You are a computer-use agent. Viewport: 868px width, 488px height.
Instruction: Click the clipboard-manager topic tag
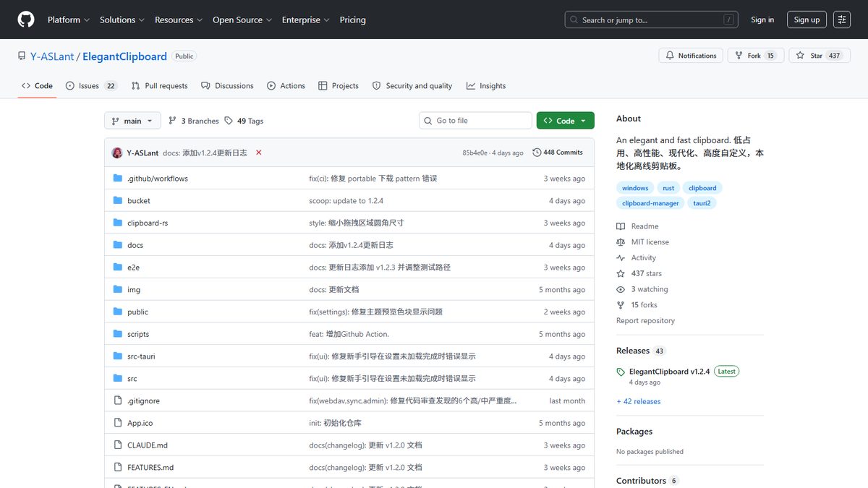(x=650, y=203)
